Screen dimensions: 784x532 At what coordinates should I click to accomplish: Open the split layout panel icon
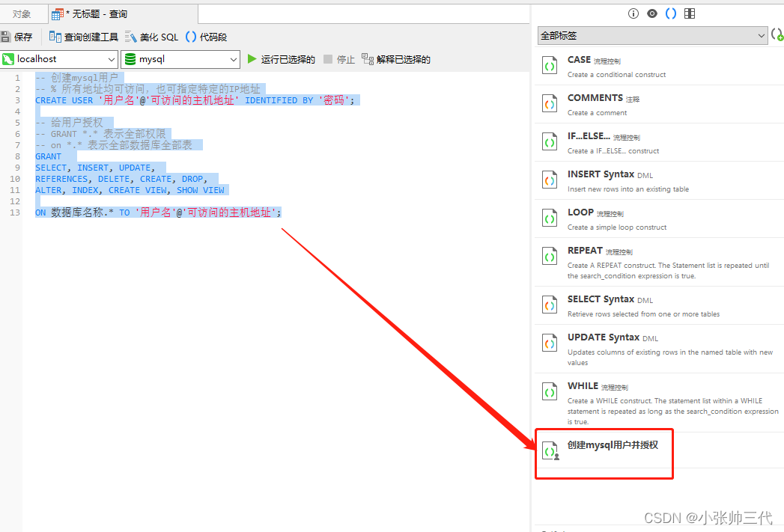tap(690, 13)
